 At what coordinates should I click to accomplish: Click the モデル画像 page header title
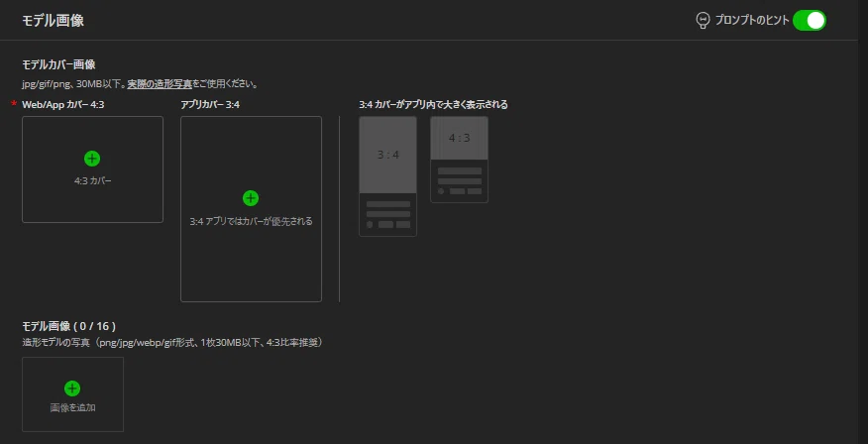pyautogui.click(x=54, y=21)
